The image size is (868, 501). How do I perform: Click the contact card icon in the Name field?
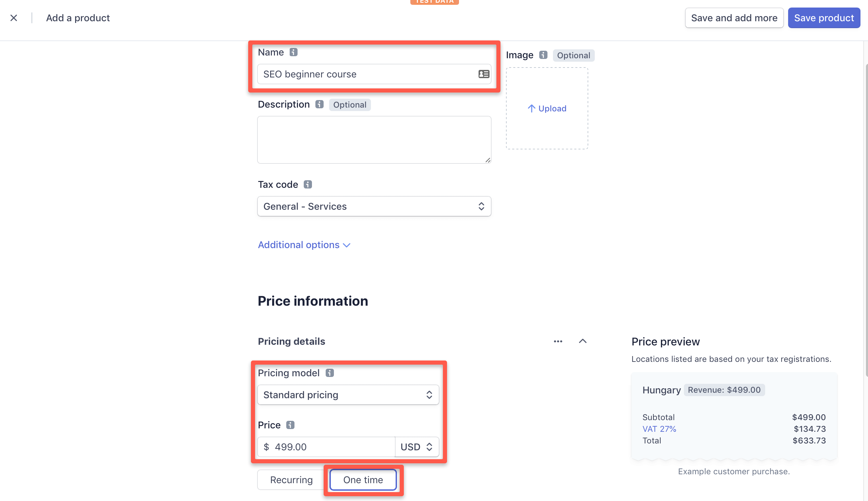pos(483,74)
